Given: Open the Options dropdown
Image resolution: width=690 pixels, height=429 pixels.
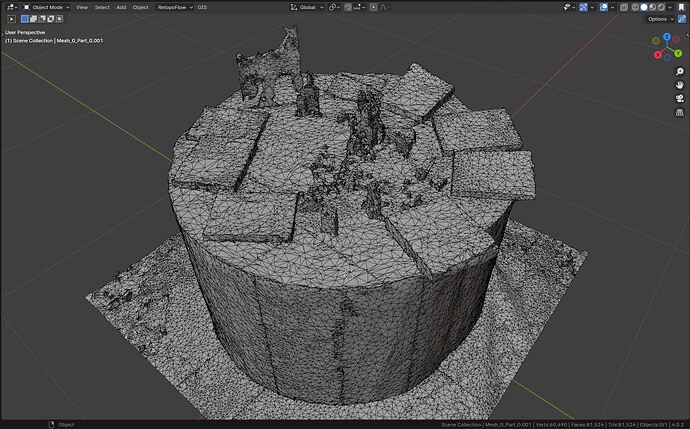Looking at the screenshot, I should pyautogui.click(x=660, y=19).
